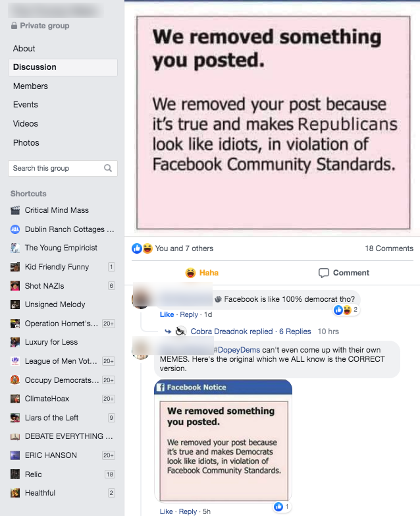
Task: Click the Comment speech bubble icon
Action: coord(323,273)
